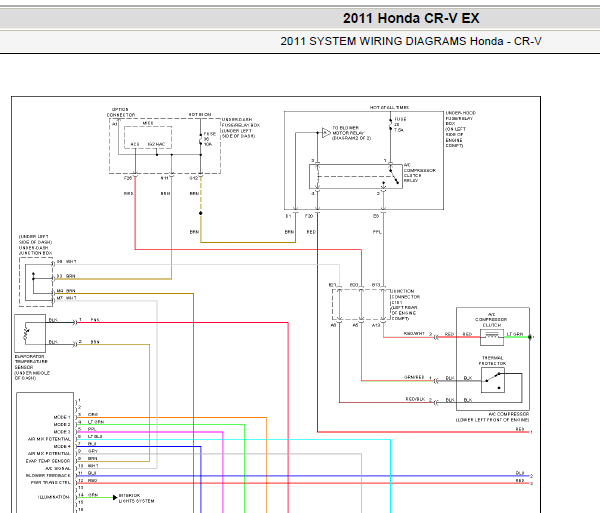
Task: Click the INTERIOR LIGHTS SYSTEM reference text
Action: [136, 498]
